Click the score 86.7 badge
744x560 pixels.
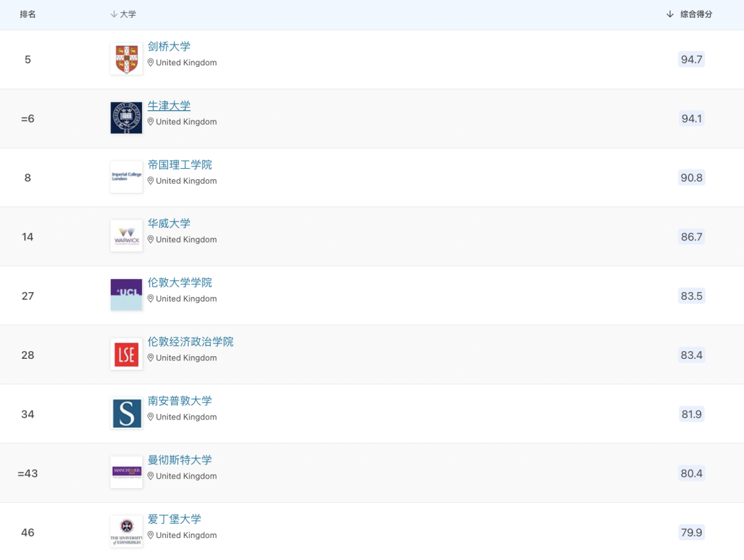[692, 236]
